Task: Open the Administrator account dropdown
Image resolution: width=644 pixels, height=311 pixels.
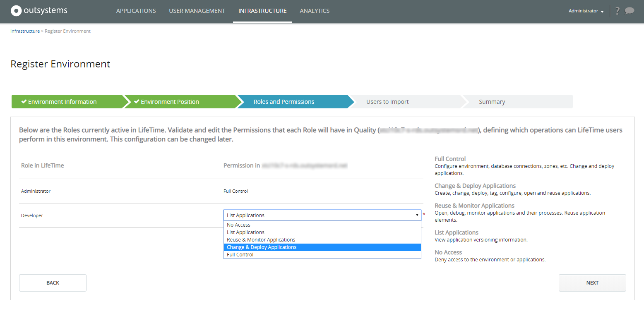Action: tap(586, 11)
